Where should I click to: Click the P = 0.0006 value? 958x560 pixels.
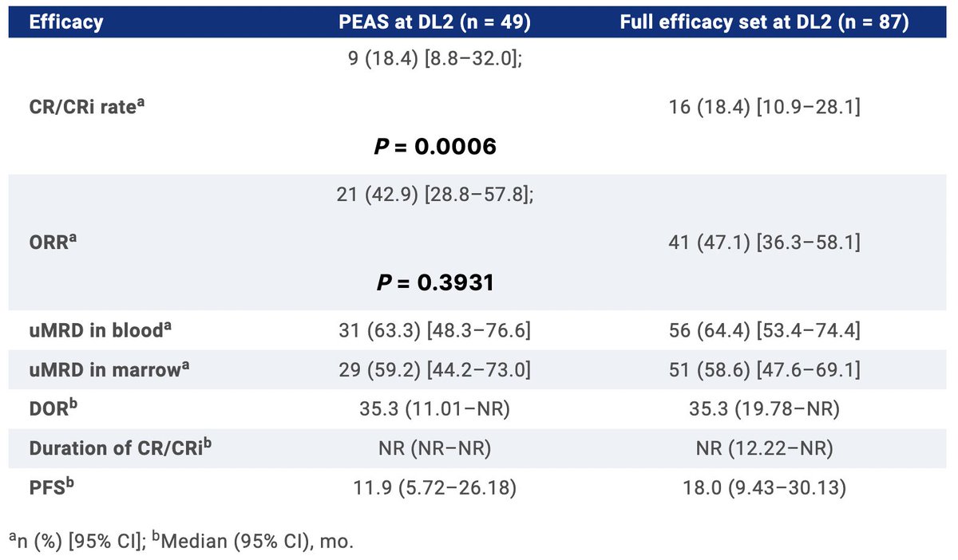pyautogui.click(x=435, y=146)
